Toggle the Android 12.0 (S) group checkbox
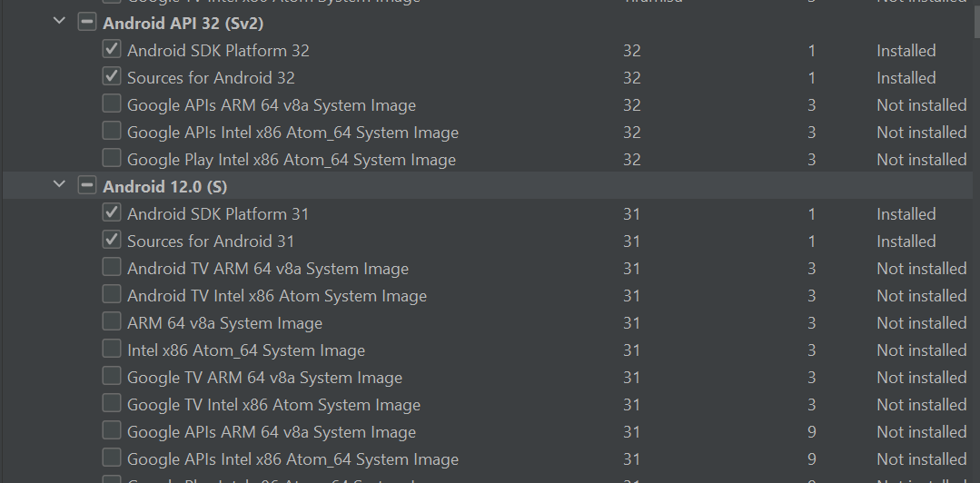 pyautogui.click(x=87, y=185)
